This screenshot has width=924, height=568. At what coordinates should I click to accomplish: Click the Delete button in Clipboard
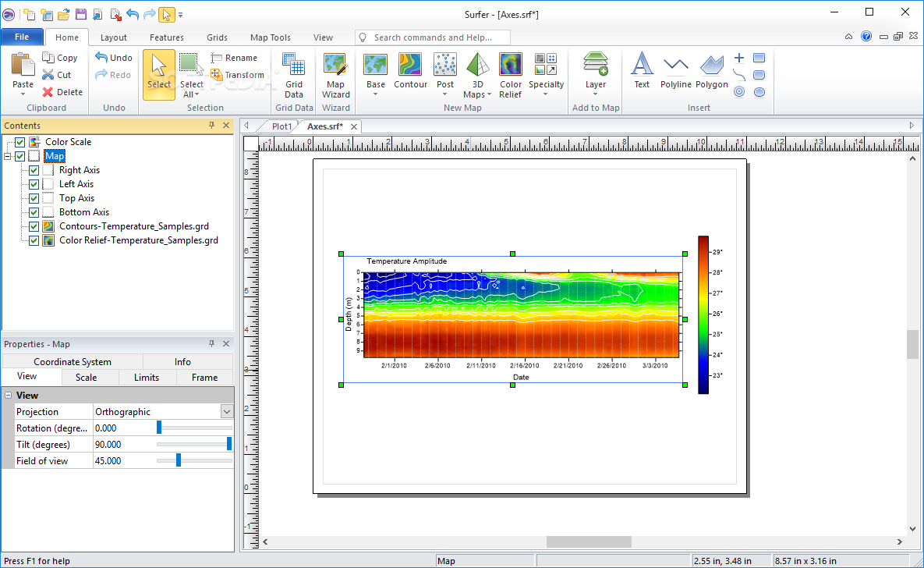click(x=62, y=92)
